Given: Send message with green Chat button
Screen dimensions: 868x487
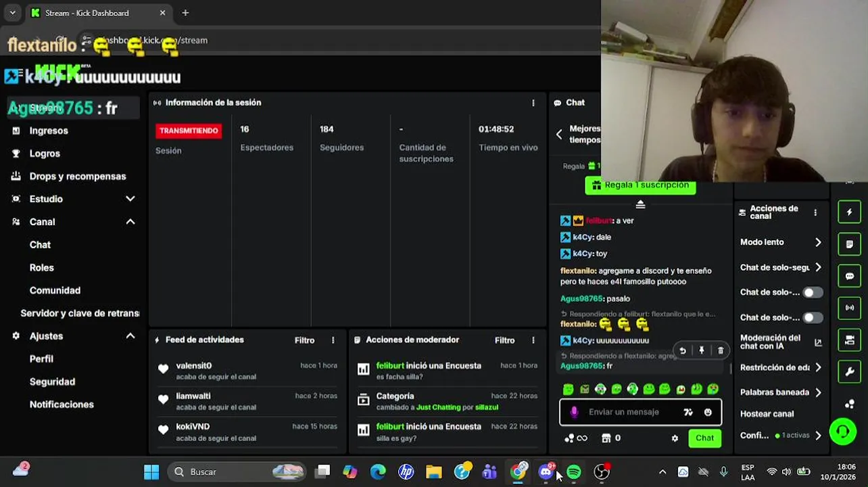Looking at the screenshot, I should 704,438.
